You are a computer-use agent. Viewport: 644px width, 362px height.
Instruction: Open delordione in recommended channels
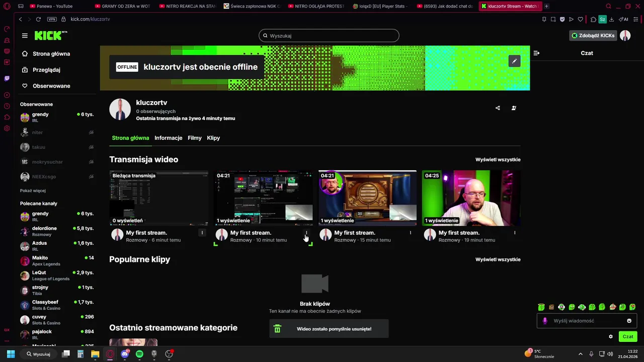click(x=57, y=231)
